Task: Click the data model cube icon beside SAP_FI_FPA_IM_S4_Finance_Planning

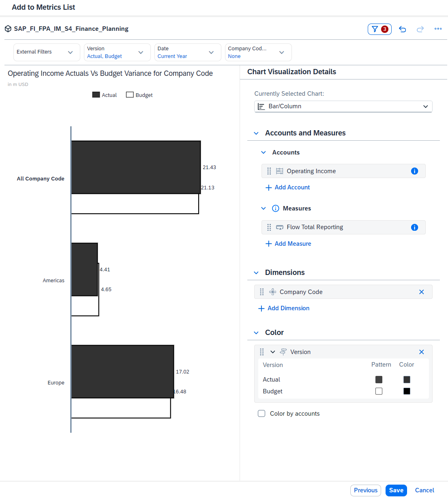Action: tap(8, 28)
